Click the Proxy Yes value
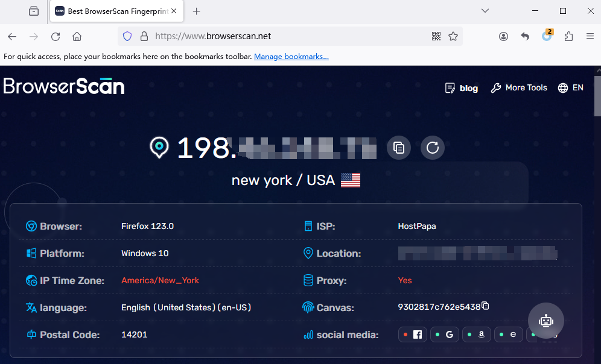This screenshot has height=364, width=601. point(405,281)
